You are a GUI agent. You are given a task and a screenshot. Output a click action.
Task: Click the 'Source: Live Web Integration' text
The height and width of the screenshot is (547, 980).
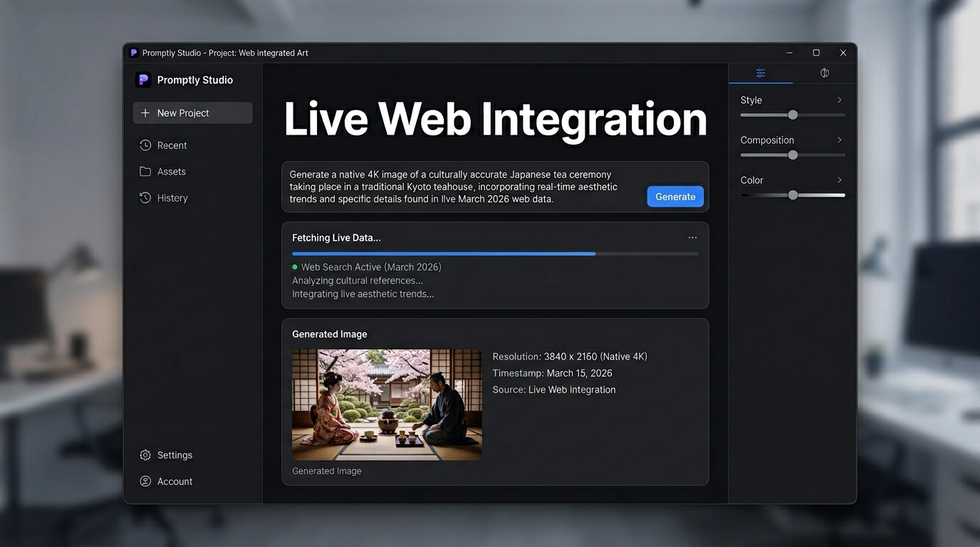[554, 390]
